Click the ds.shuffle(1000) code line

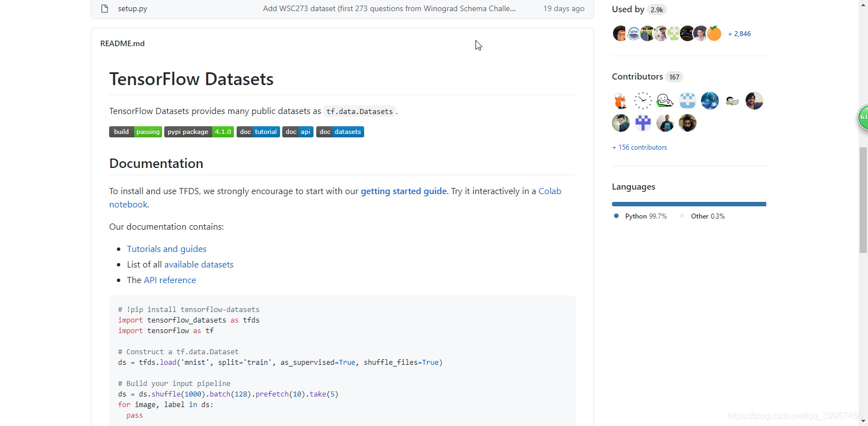coord(228,394)
